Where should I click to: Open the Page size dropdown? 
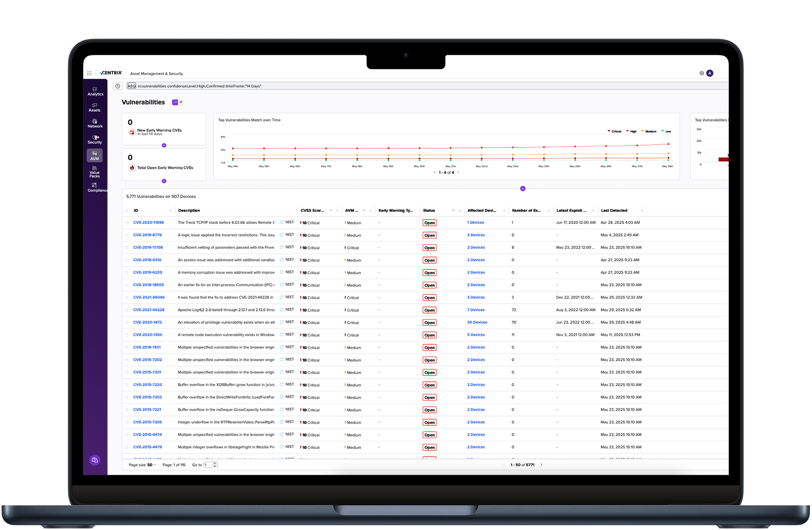point(152,465)
